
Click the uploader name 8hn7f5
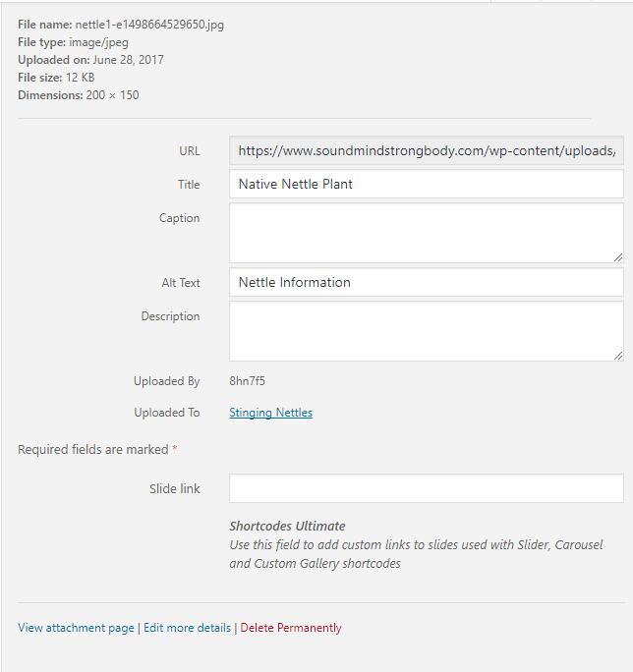tap(247, 381)
